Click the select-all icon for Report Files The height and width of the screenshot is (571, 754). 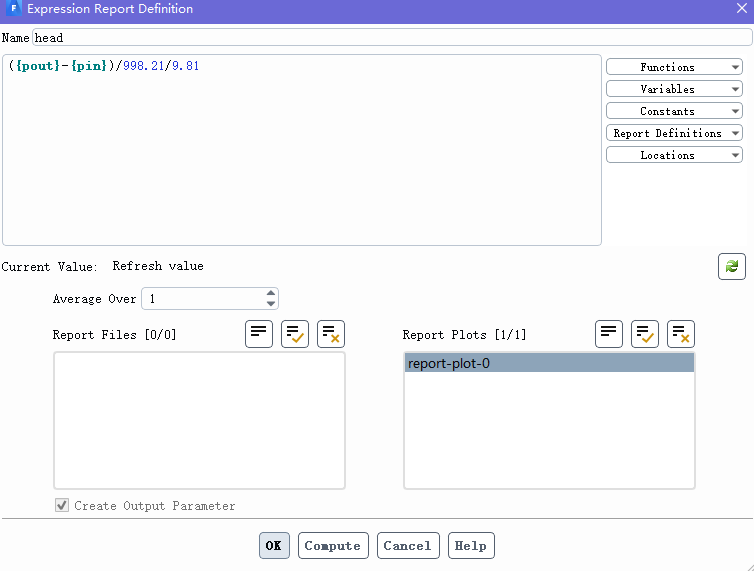coord(295,334)
